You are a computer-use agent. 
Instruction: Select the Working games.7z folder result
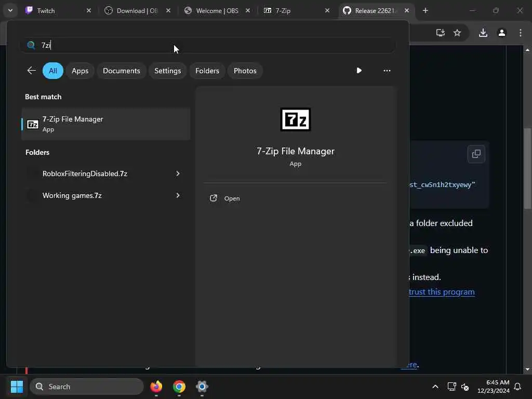click(105, 195)
